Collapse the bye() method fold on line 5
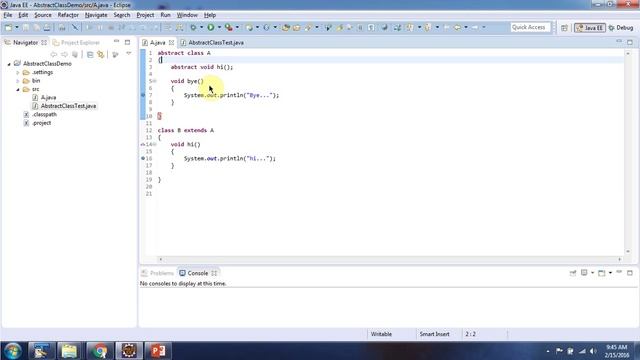The height and width of the screenshot is (360, 640). point(155,81)
